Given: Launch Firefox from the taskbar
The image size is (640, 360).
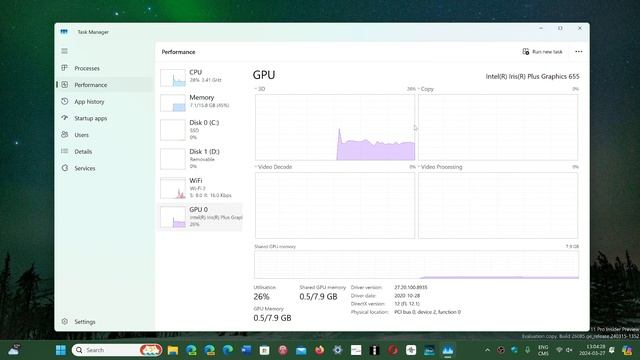Looking at the screenshot, I should point(319,350).
